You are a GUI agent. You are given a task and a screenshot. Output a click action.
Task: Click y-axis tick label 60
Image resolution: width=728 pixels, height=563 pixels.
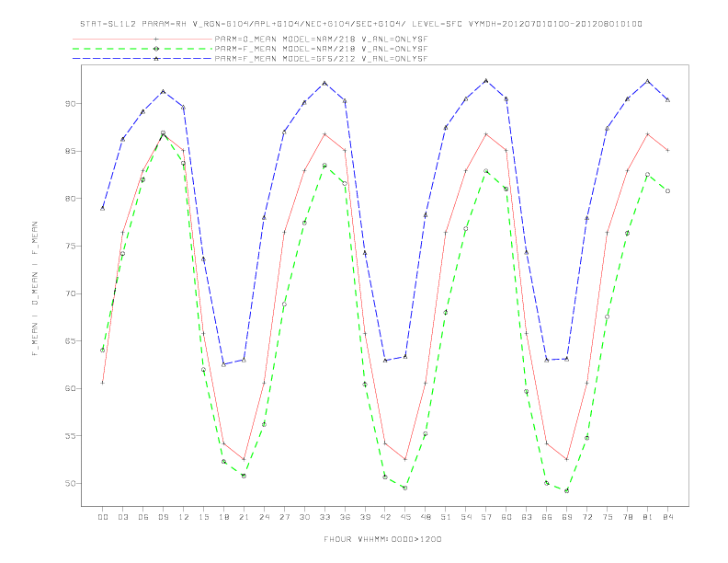click(x=70, y=388)
